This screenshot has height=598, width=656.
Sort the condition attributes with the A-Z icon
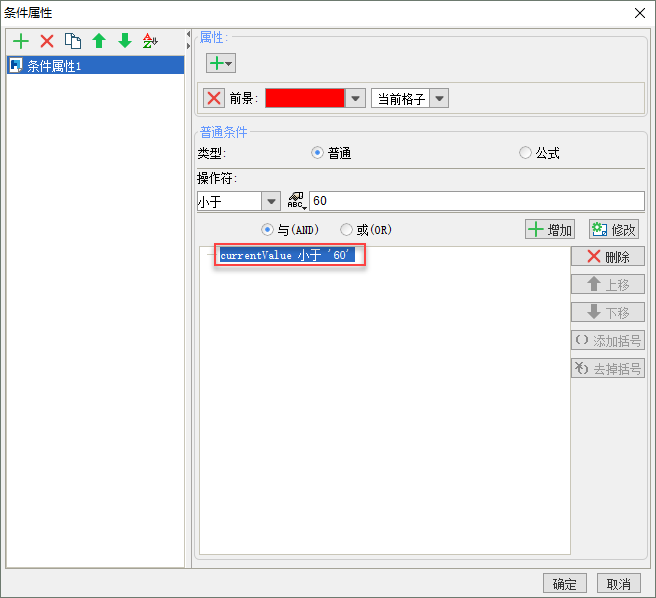coord(150,41)
